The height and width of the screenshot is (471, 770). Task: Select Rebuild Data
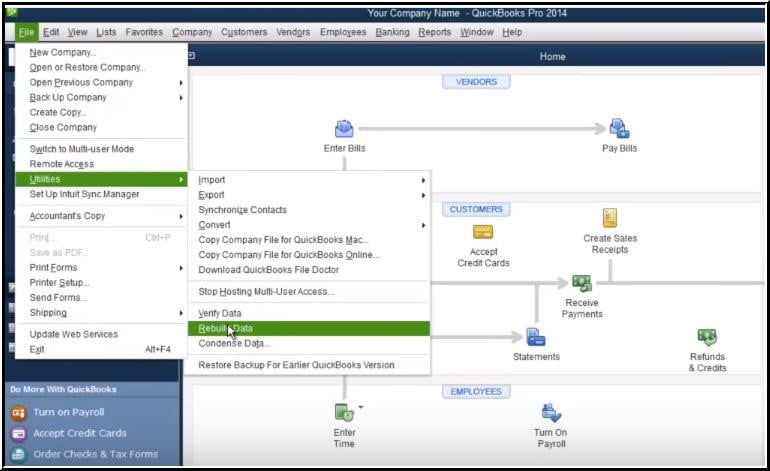(x=309, y=329)
